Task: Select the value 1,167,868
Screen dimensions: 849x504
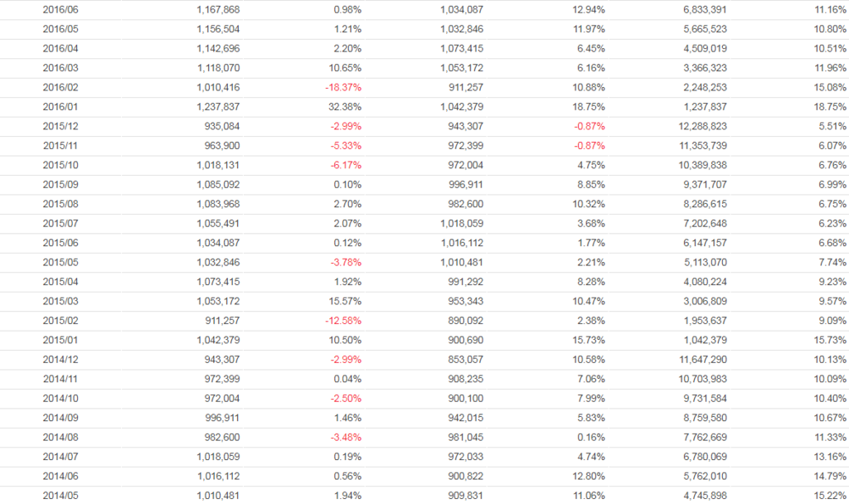Action: pyautogui.click(x=219, y=9)
